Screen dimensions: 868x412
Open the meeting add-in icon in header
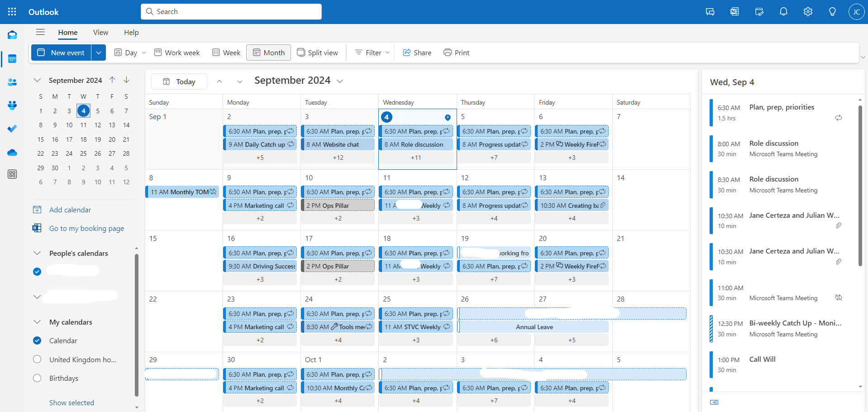pos(734,12)
